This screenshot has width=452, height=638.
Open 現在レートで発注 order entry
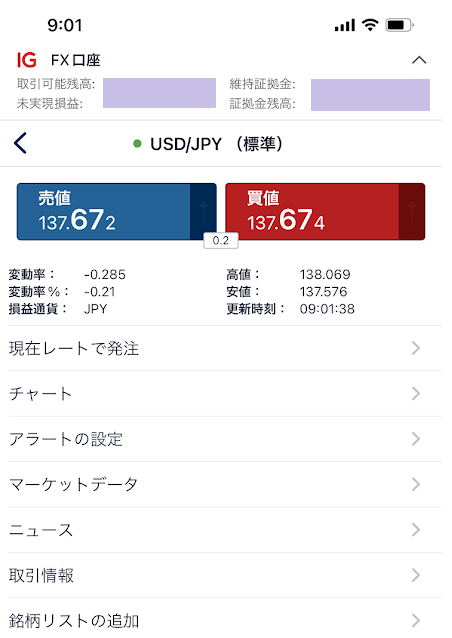(x=225, y=349)
